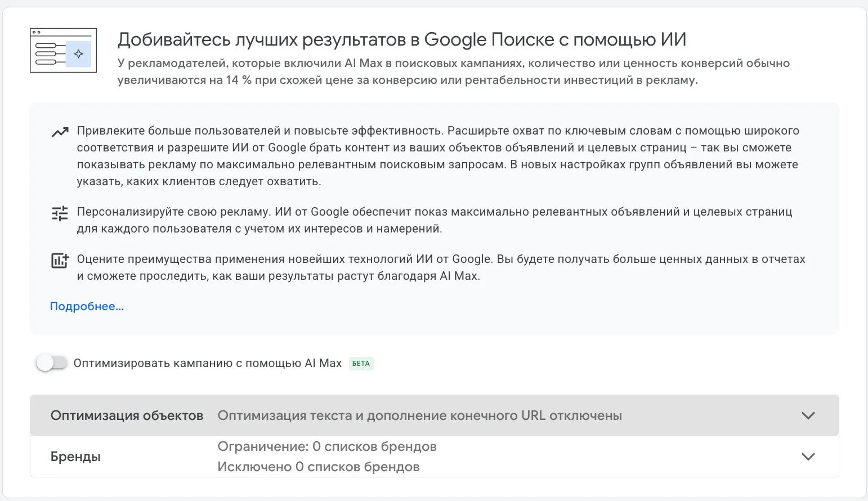Screen dimensions: 868x501
Task: Click the subtitle starting "У рекламодателей, которые включили"
Action: point(454,71)
